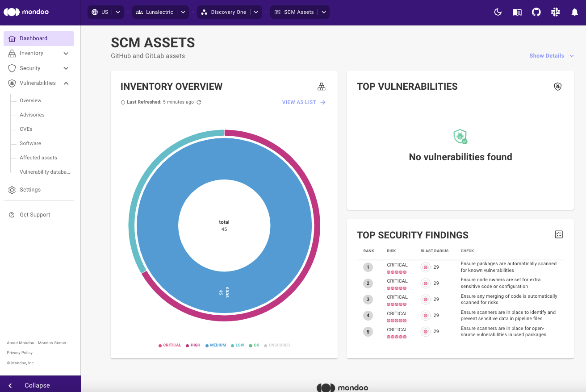Open the GitHub icon link
Screen dimensions: 586x392
(x=536, y=12)
